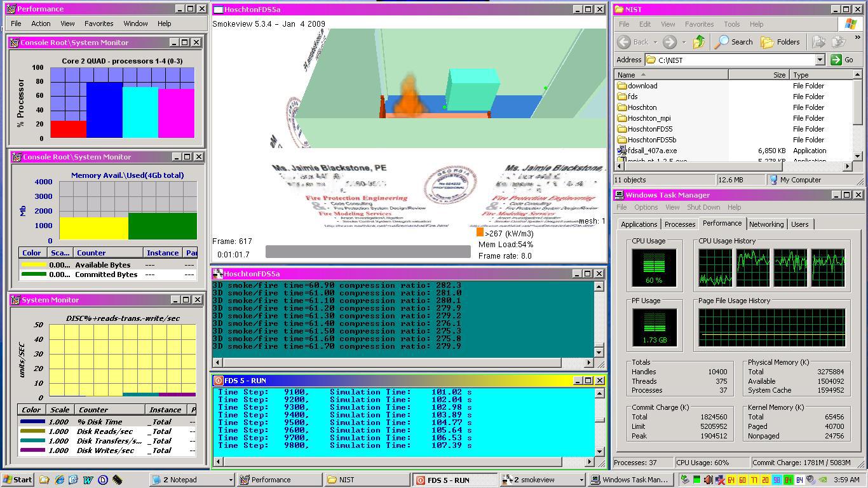
Task: Click the green Go arrow button
Action: point(836,60)
